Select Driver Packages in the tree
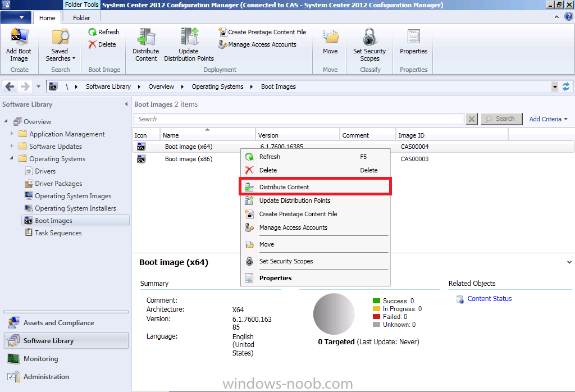 pyautogui.click(x=58, y=184)
